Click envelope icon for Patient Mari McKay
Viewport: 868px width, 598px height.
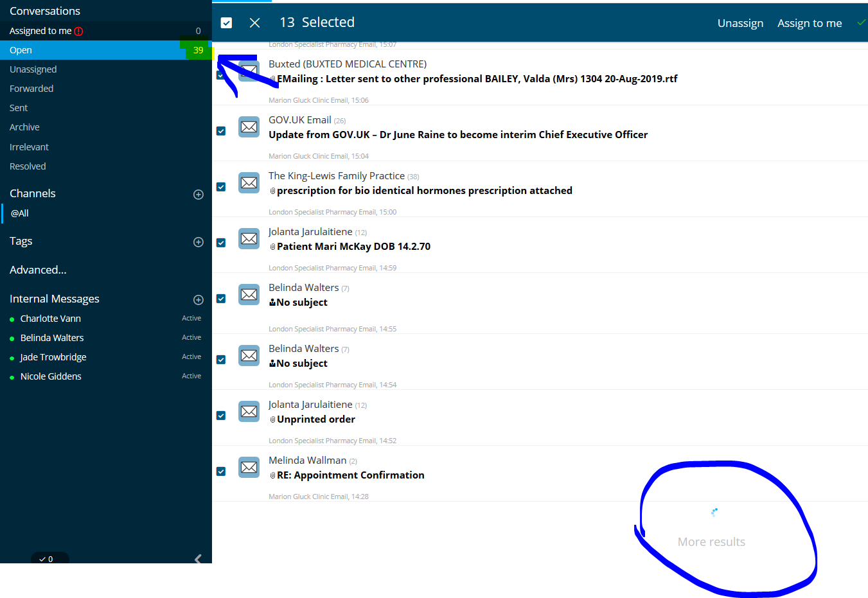click(x=249, y=239)
